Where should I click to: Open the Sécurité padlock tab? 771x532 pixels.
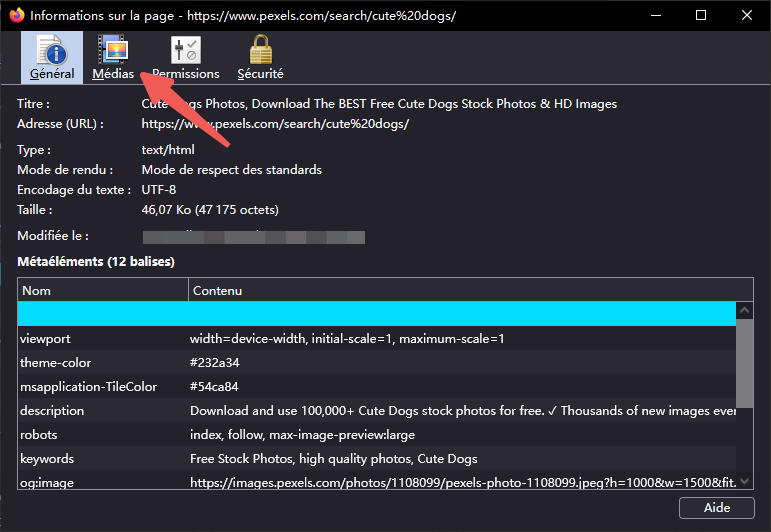(260, 57)
